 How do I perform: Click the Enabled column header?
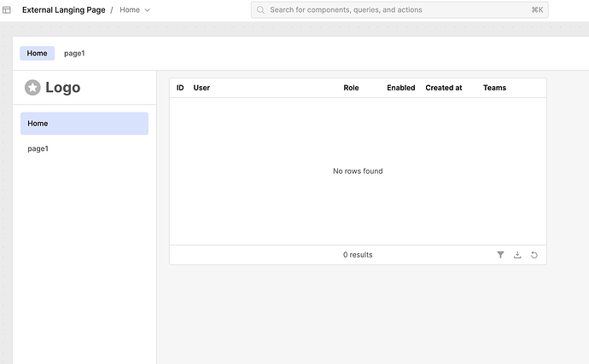pyautogui.click(x=400, y=88)
